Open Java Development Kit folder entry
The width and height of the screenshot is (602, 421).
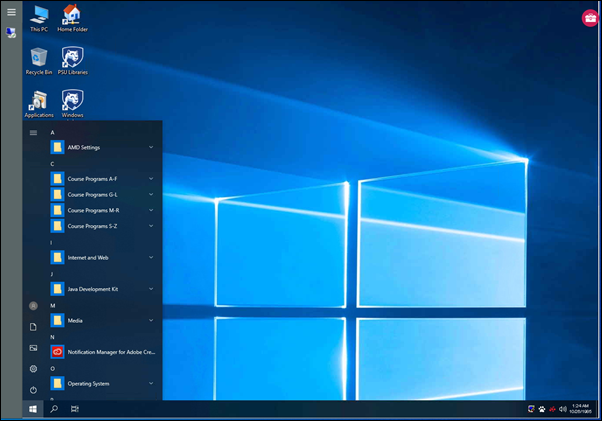pos(103,289)
